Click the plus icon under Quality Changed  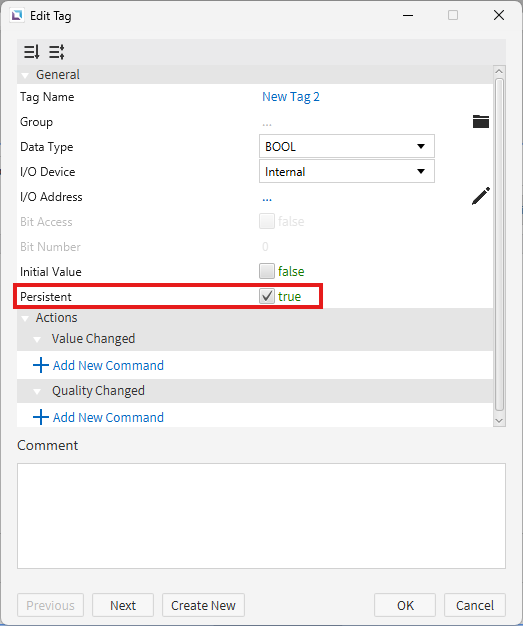41,417
